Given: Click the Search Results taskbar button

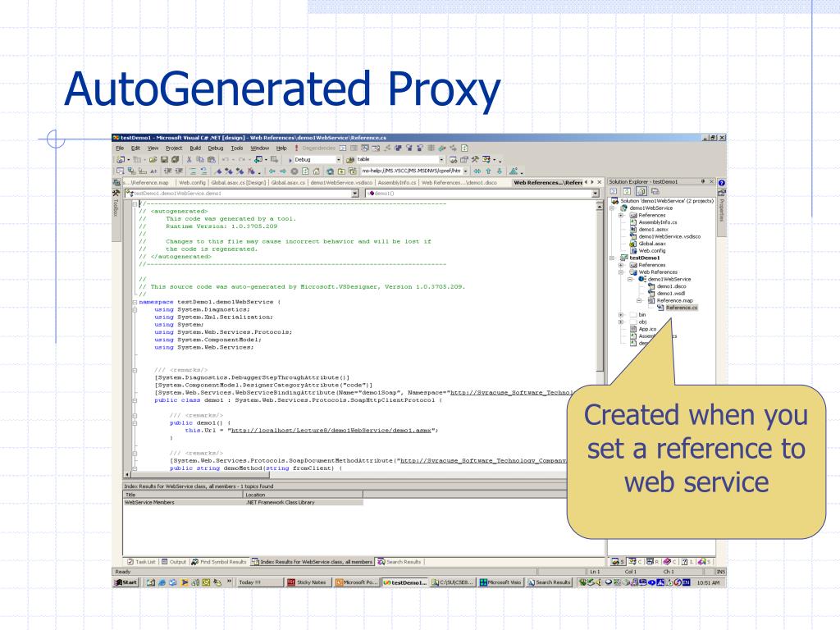Looking at the screenshot, I should [x=548, y=582].
